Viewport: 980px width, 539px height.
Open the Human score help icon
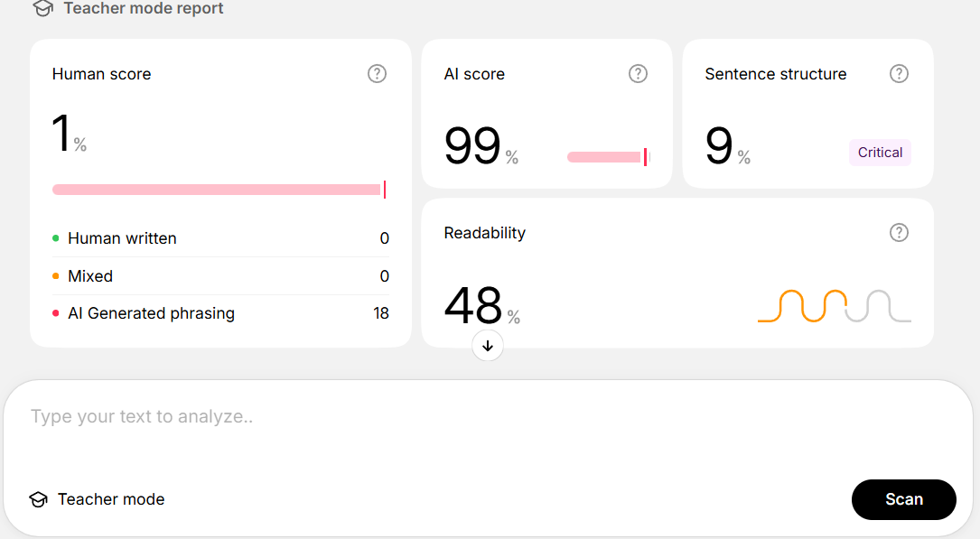tap(377, 74)
